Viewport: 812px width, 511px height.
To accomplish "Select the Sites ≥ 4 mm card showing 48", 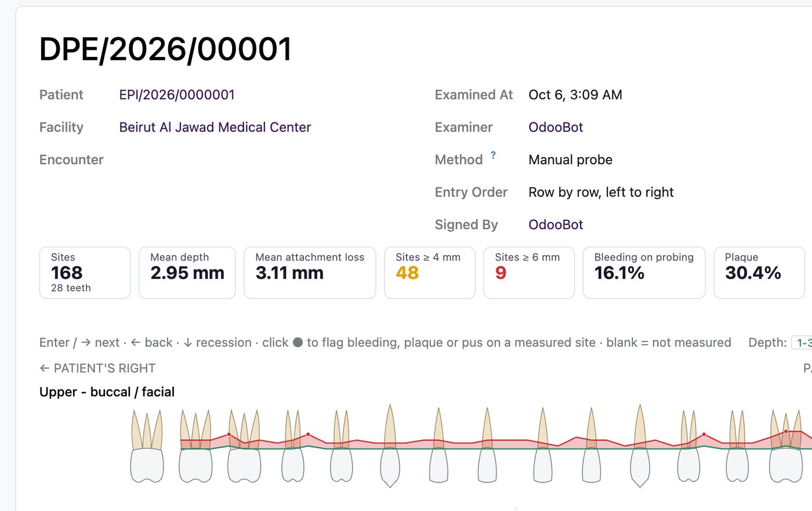I will pyautogui.click(x=430, y=273).
